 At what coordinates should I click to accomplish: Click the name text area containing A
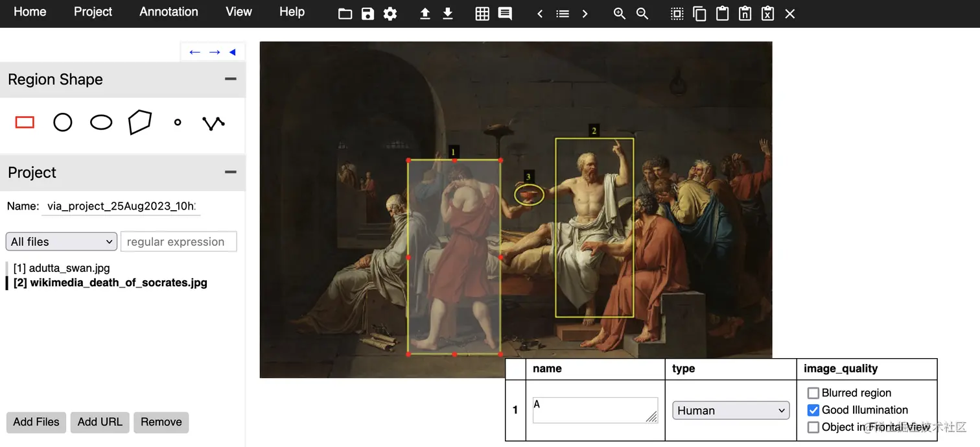coord(595,411)
